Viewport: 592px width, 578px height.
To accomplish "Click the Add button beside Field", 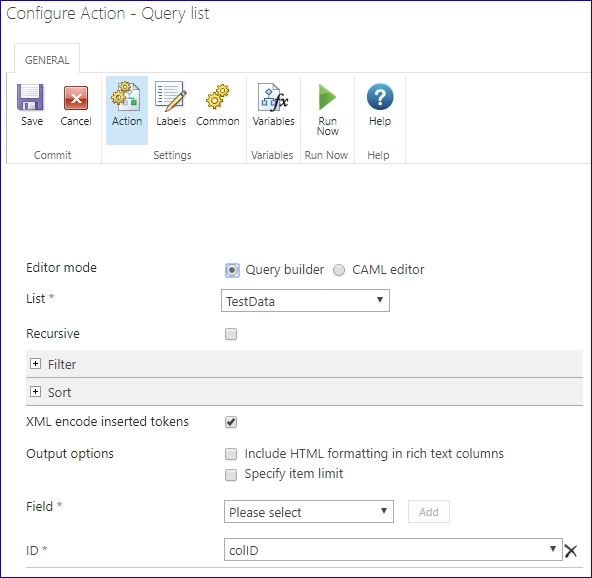I will pos(429,512).
